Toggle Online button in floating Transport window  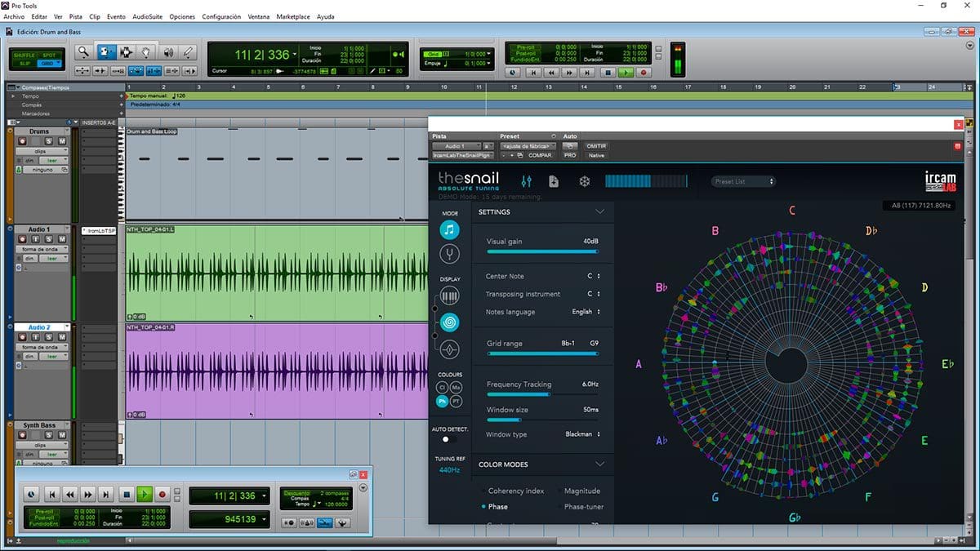coord(30,494)
